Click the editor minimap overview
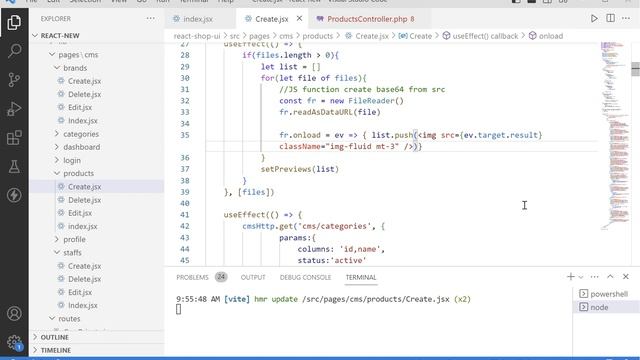The image size is (640, 360). [x=615, y=135]
